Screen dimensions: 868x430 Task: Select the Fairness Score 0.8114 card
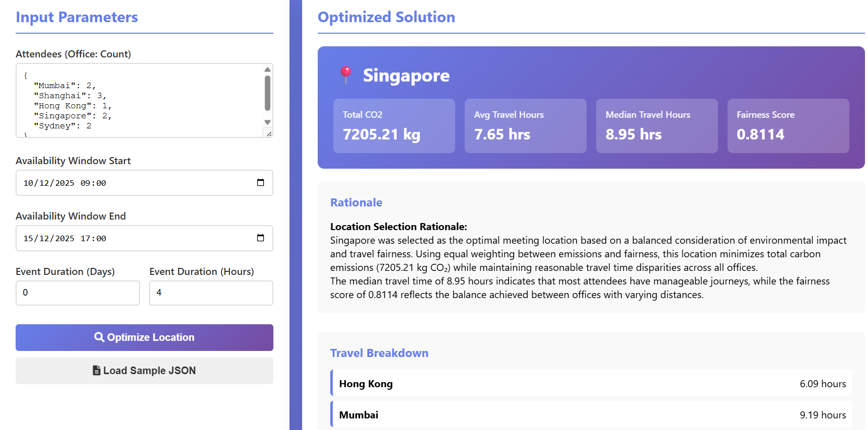(788, 126)
